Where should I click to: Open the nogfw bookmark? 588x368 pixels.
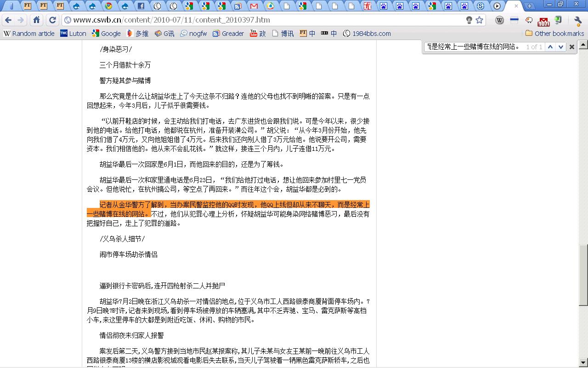[x=193, y=34]
